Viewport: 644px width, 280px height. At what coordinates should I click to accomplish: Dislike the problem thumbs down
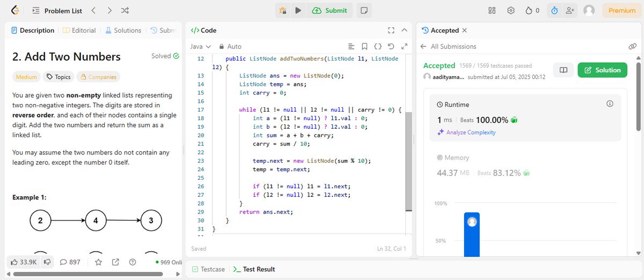(x=47, y=262)
